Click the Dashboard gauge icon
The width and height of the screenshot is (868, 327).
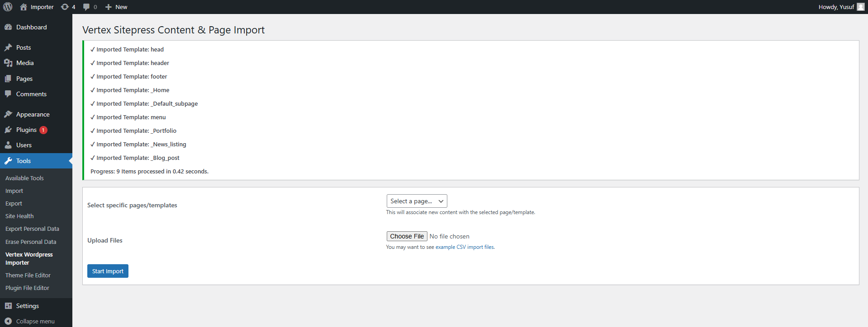pos(8,27)
